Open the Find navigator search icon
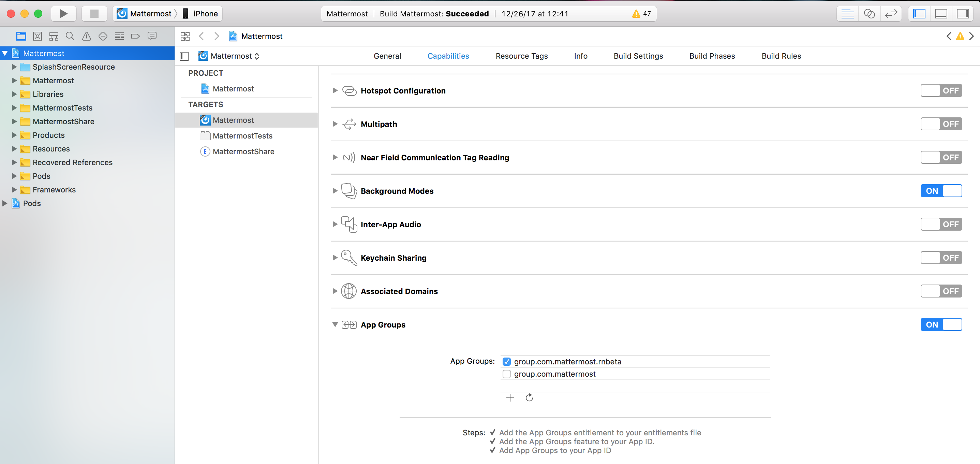 (70, 36)
